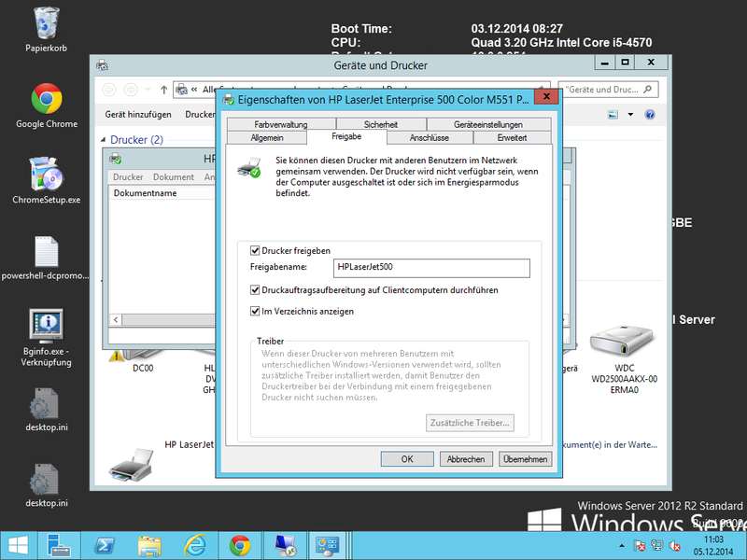747x560 pixels.
Task: Switch to Geräteeinstellungen tab
Action: (x=488, y=124)
